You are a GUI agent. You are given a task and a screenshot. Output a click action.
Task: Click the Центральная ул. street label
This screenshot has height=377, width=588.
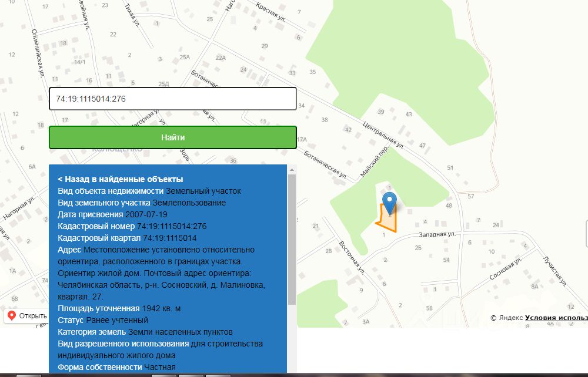pyautogui.click(x=384, y=134)
